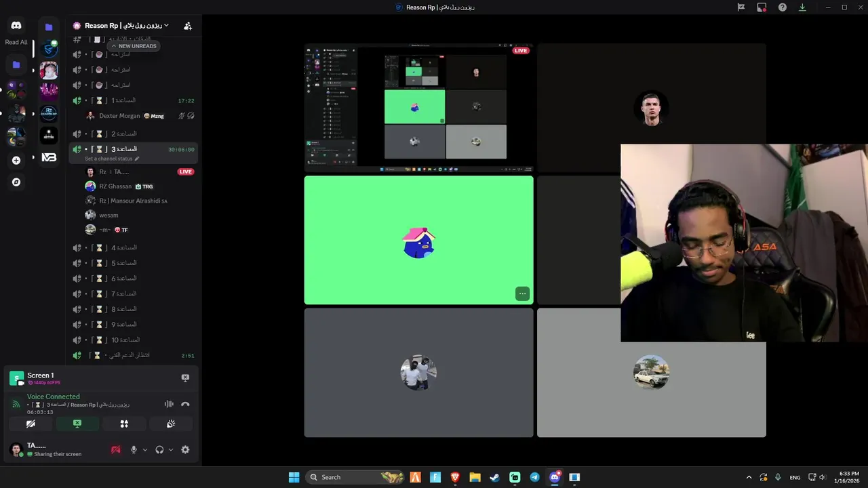The image size is (868, 488).
Task: Join voice channel المساعدة 7
Action: click(x=134, y=293)
